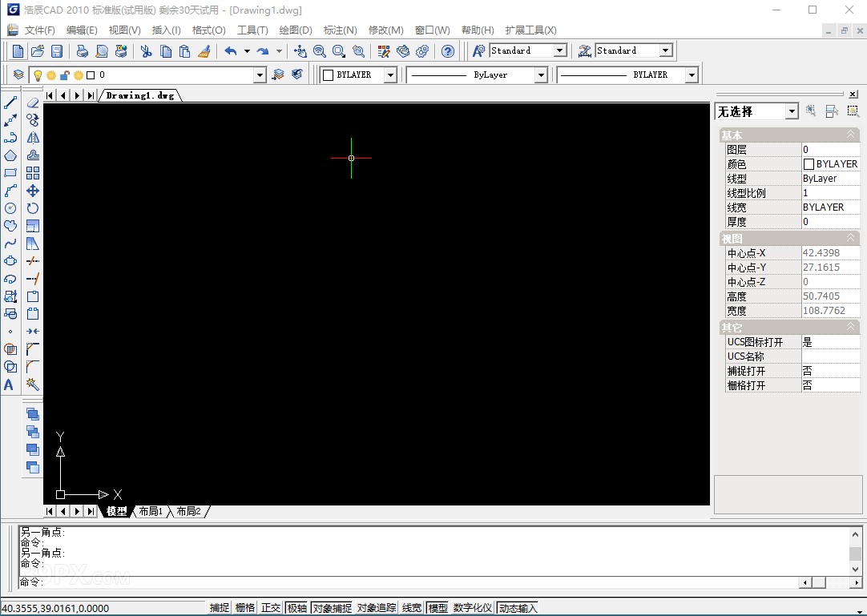The image size is (867, 616).
Task: Open the 绘图(D) menu
Action: coord(295,30)
